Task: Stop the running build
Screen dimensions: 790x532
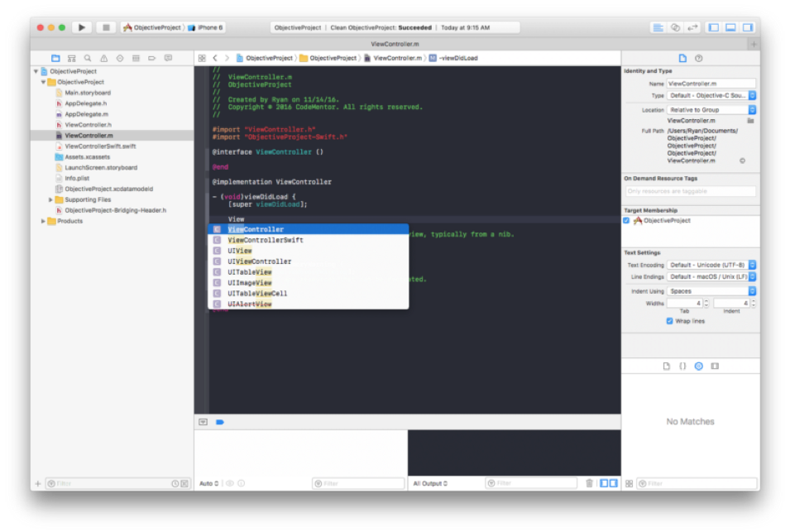Action: (106, 27)
